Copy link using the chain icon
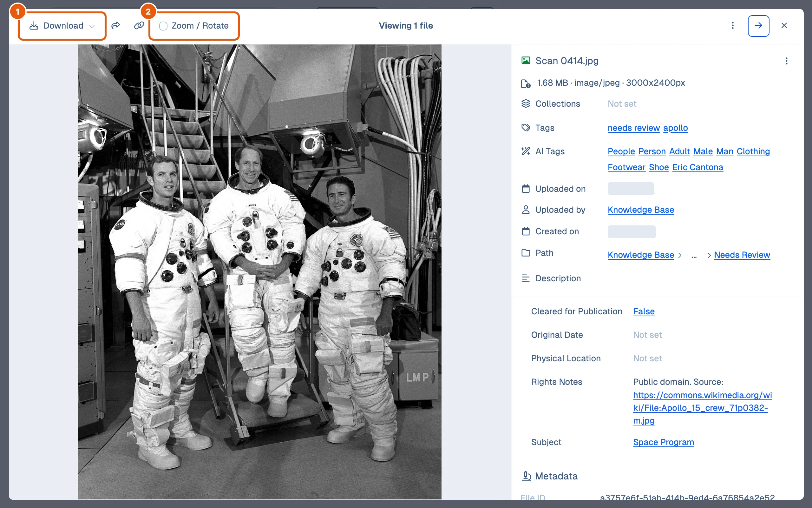The image size is (812, 508). pyautogui.click(x=139, y=25)
